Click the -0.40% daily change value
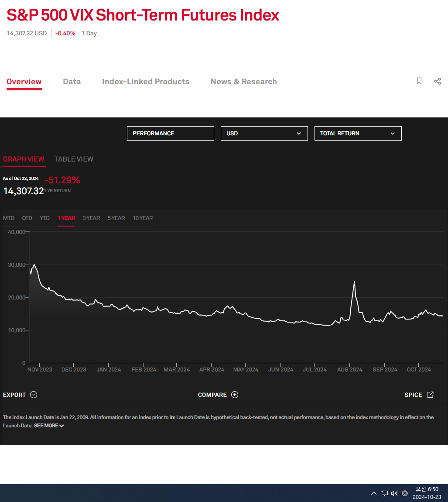 pyautogui.click(x=65, y=33)
